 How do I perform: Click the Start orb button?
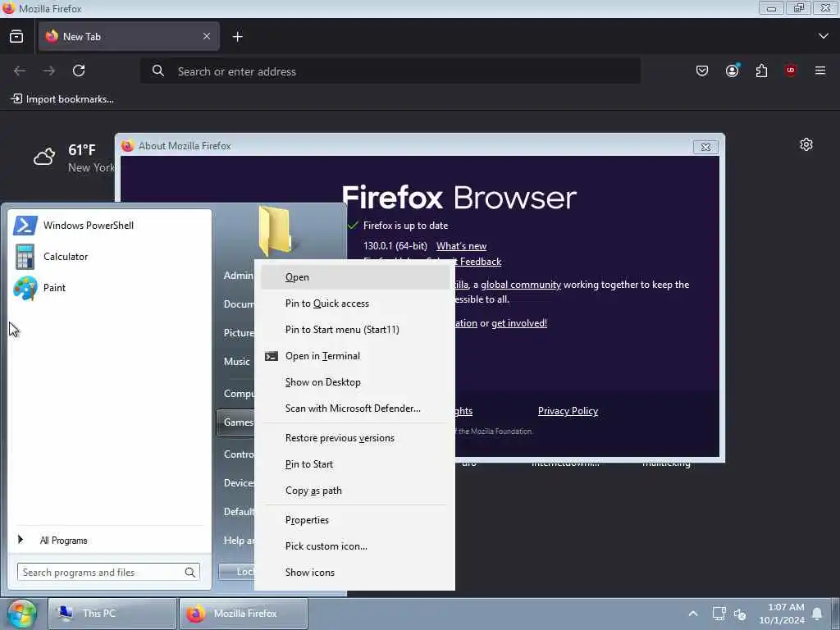pyautogui.click(x=22, y=614)
